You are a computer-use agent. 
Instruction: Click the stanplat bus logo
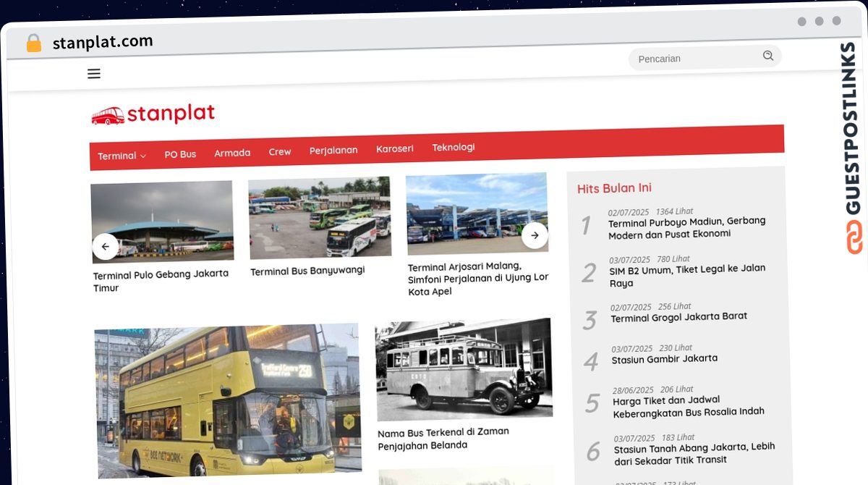coord(153,114)
